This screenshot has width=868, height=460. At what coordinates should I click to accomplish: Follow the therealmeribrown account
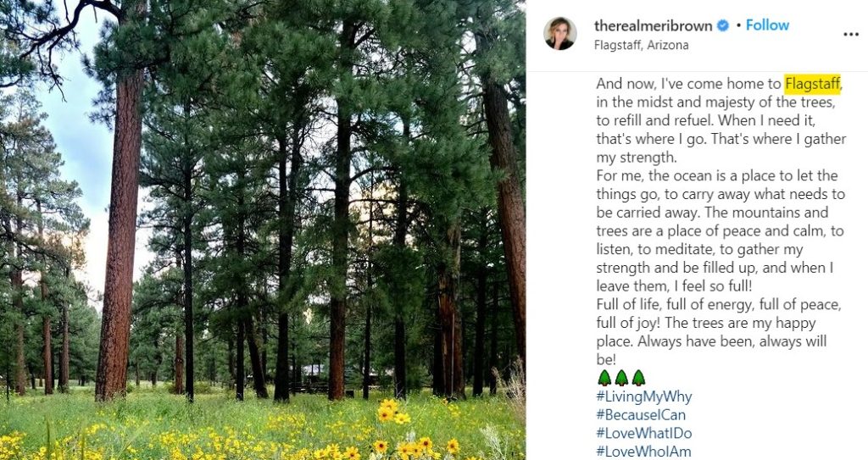tap(767, 25)
